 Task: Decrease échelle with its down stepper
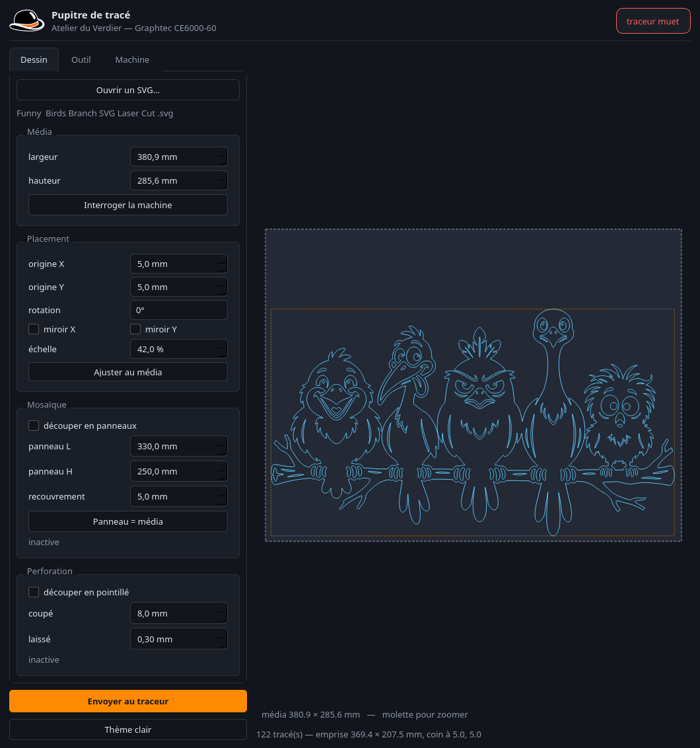[222, 354]
